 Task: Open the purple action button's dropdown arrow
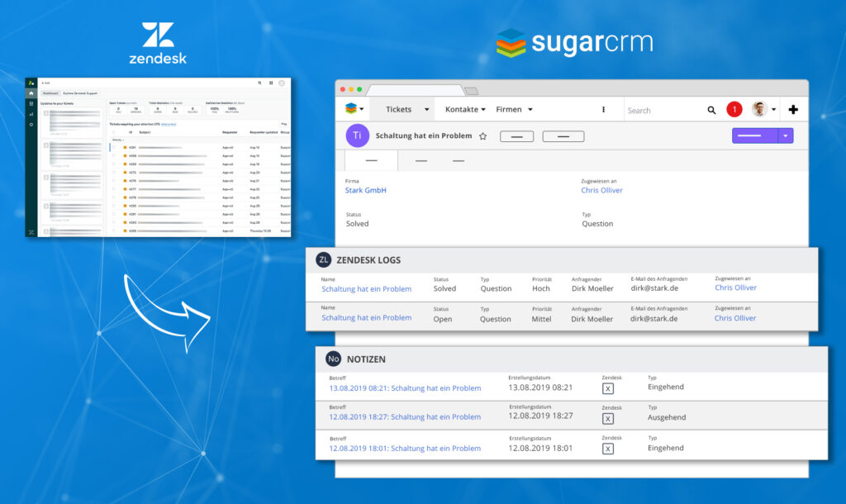tap(784, 136)
